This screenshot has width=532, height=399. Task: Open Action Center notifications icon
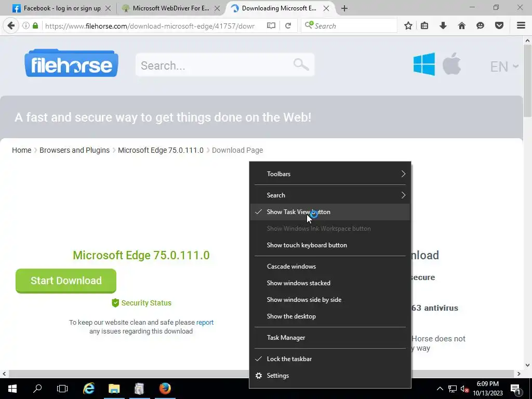516,389
